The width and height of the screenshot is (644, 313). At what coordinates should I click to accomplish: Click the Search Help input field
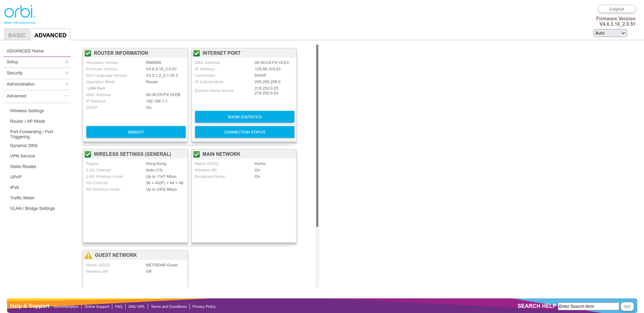[x=588, y=307]
